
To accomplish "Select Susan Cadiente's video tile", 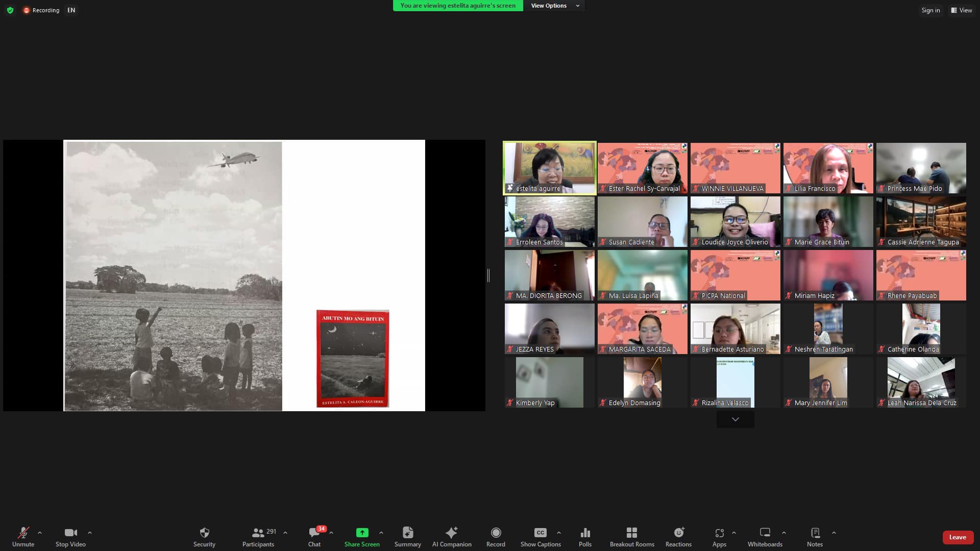I will click(642, 221).
